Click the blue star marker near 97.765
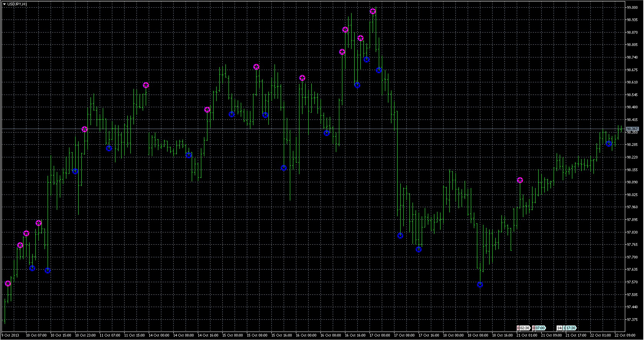The height and width of the screenshot is (340, 644). point(419,250)
